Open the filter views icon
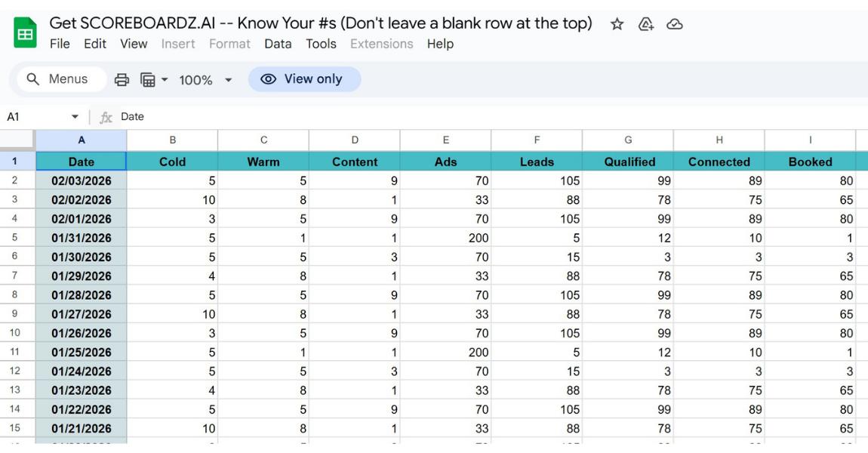The width and height of the screenshot is (868, 453). pyautogui.click(x=148, y=80)
